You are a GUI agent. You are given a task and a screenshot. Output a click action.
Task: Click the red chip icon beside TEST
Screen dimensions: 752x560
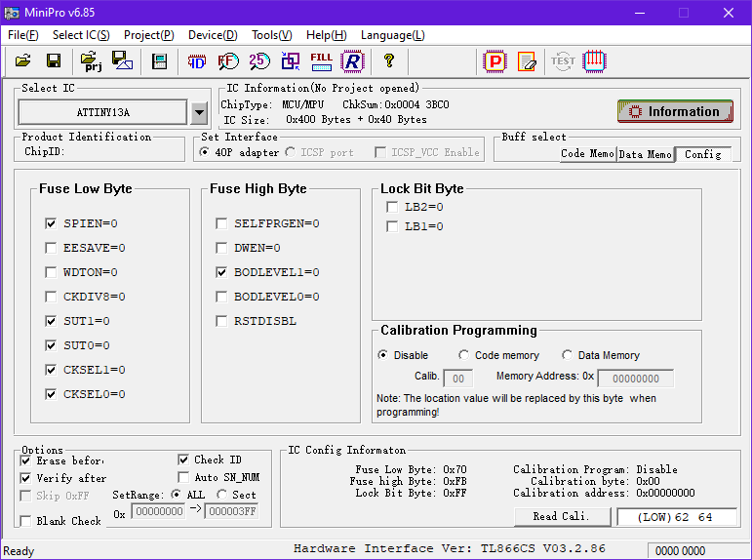click(x=595, y=61)
